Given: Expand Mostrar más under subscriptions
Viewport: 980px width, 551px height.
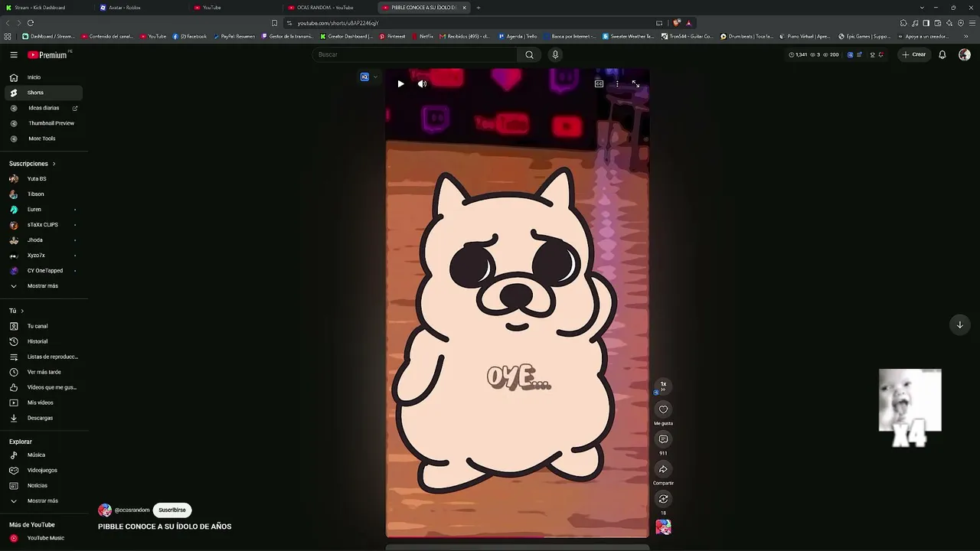Looking at the screenshot, I should click(x=44, y=286).
